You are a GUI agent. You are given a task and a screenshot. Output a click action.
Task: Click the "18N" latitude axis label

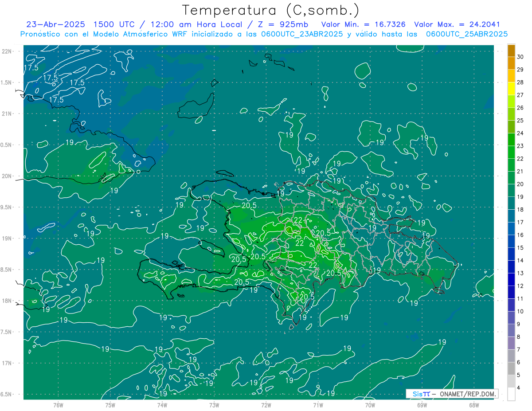[8, 301]
